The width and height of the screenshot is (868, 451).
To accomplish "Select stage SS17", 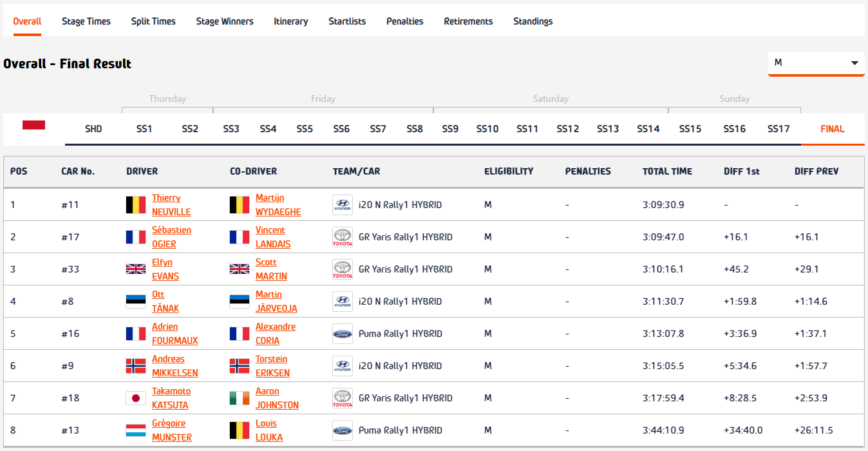I will tap(778, 129).
